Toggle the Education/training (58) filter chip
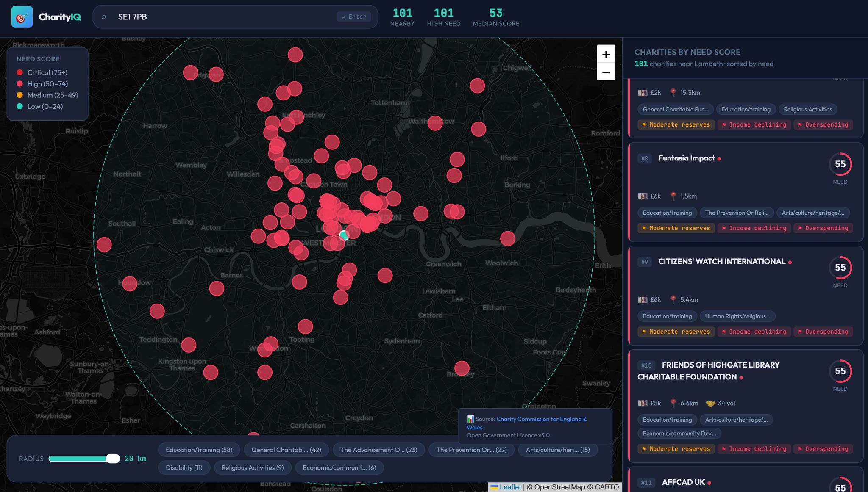The image size is (868, 492). coord(199,450)
